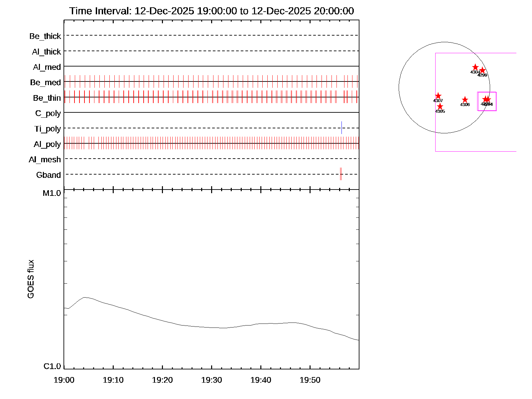Select the Al_thick filter row label
The width and height of the screenshot is (532, 399).
tap(47, 52)
